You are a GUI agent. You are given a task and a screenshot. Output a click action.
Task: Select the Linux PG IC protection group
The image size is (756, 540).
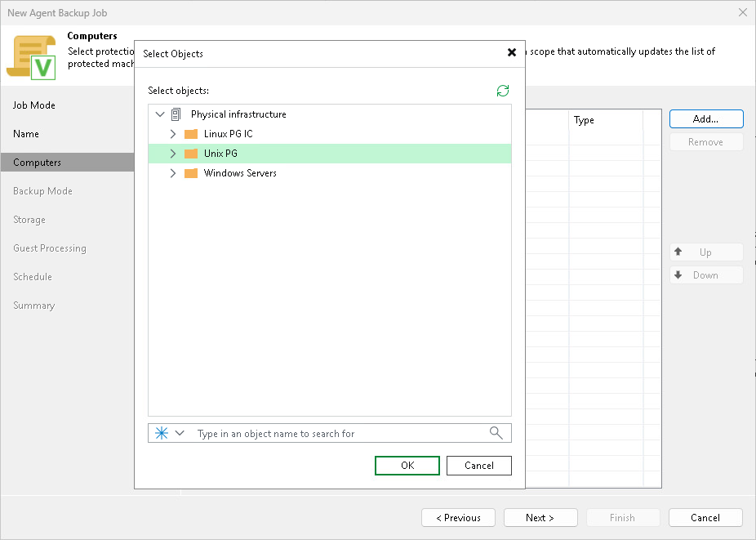coord(228,134)
